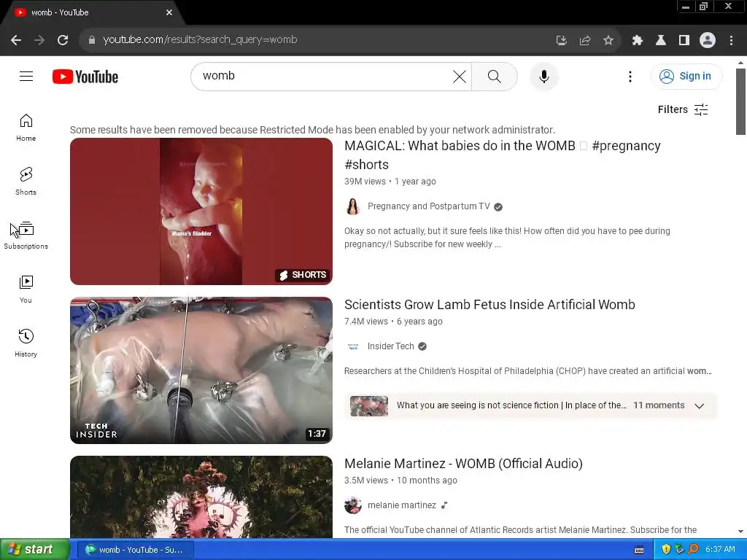Click the browser forward arrow
The width and height of the screenshot is (747, 560).
(39, 40)
